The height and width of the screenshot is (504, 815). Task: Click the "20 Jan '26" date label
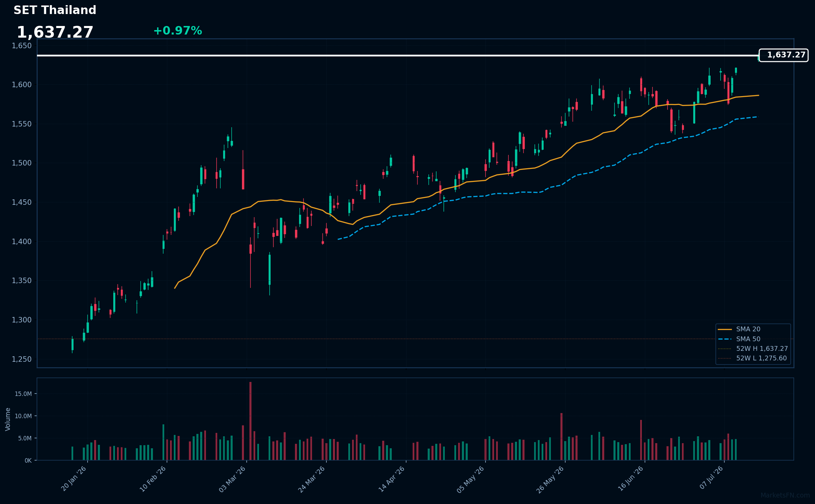tap(74, 479)
